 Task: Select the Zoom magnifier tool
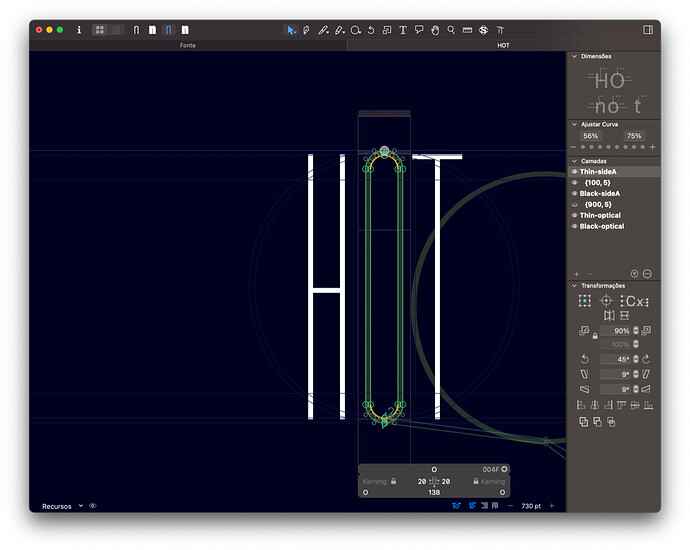pyautogui.click(x=451, y=30)
